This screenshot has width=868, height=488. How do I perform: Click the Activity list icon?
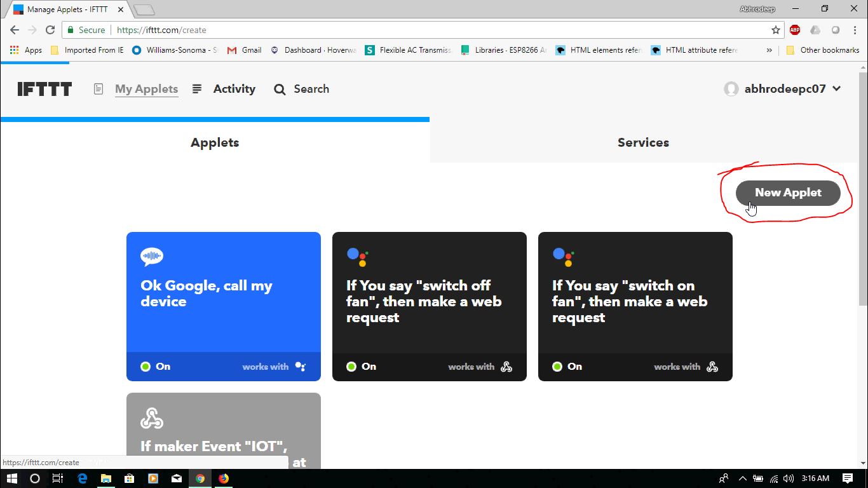pos(197,89)
